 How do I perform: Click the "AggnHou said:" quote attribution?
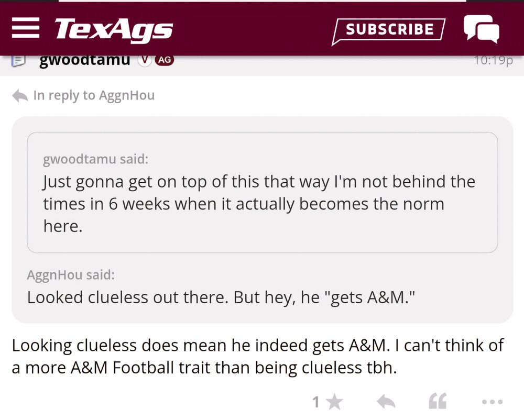click(x=71, y=275)
